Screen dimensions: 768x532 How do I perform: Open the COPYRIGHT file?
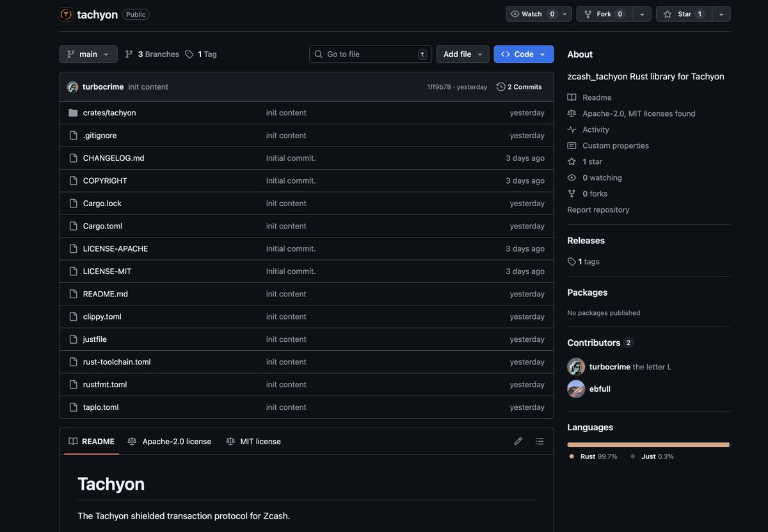click(105, 181)
